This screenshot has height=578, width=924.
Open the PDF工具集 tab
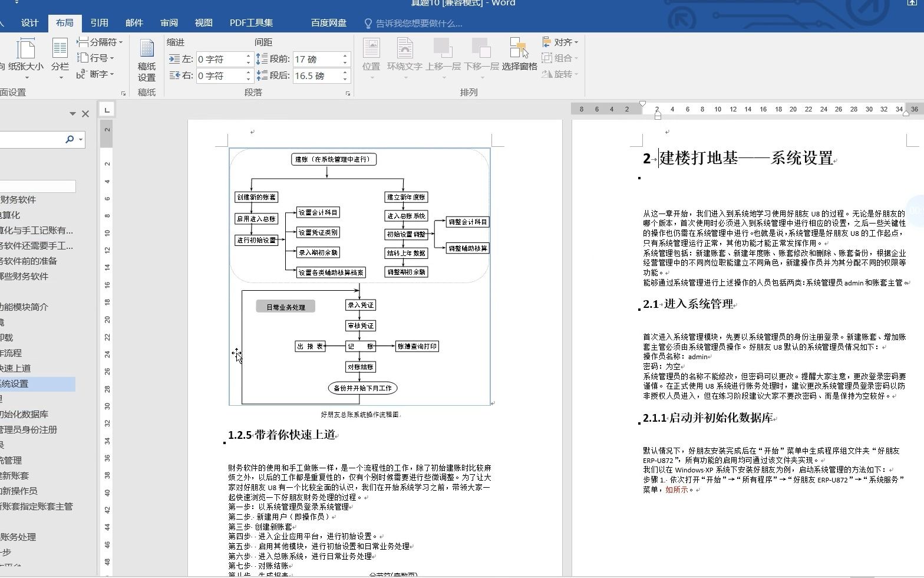click(252, 23)
